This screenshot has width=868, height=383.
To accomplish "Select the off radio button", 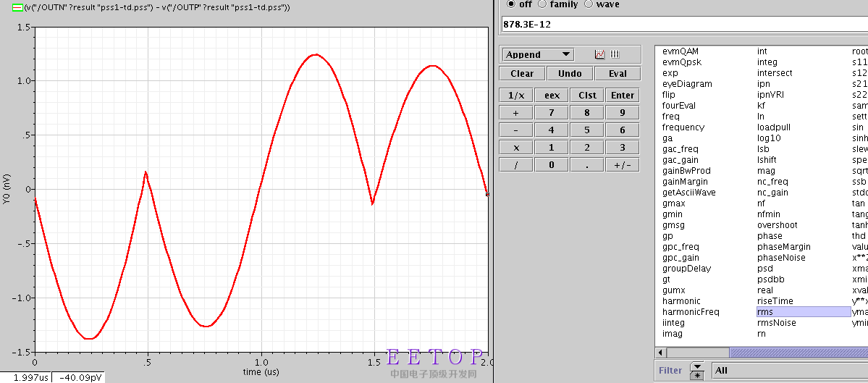I will pos(510,4).
